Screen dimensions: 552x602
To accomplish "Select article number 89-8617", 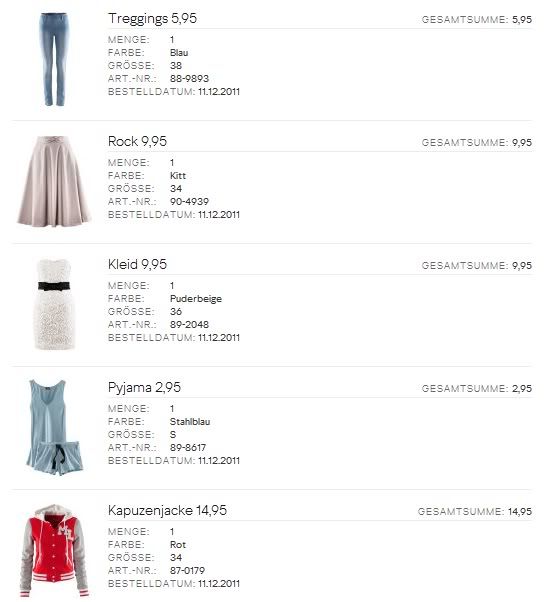I will 188,447.
